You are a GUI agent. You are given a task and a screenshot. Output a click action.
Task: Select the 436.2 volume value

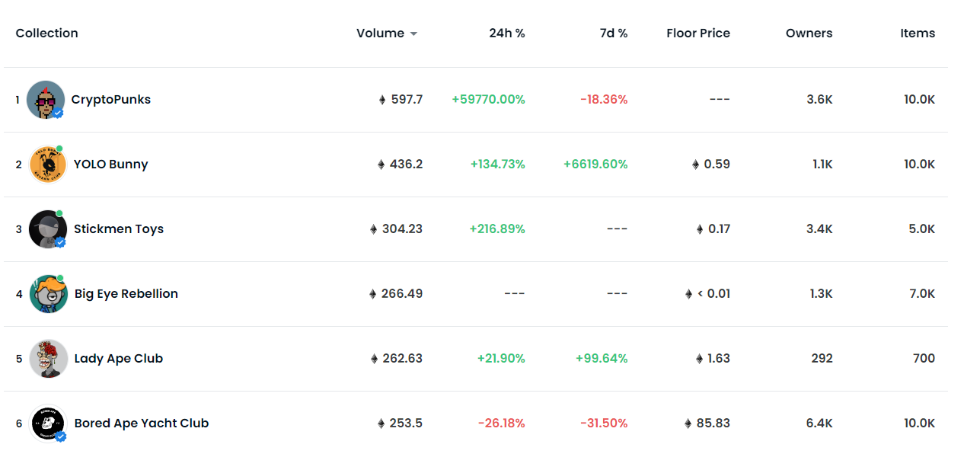click(406, 165)
